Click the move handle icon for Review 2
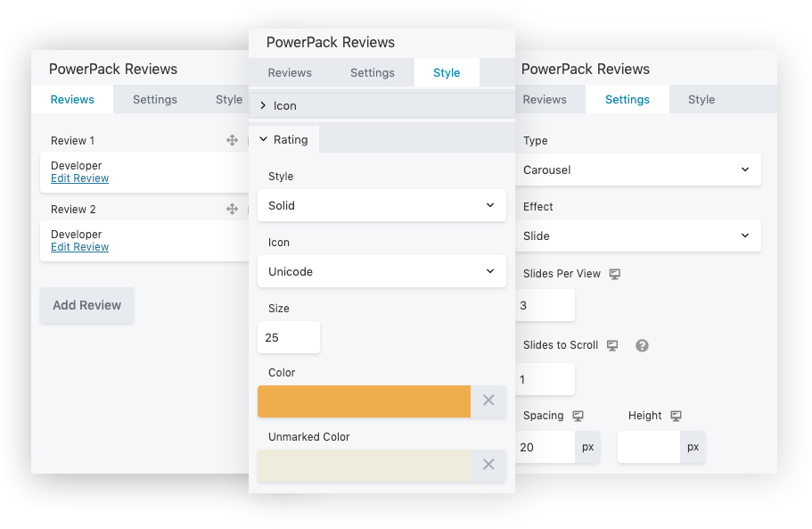The width and height of the screenshot is (812, 529). (232, 209)
